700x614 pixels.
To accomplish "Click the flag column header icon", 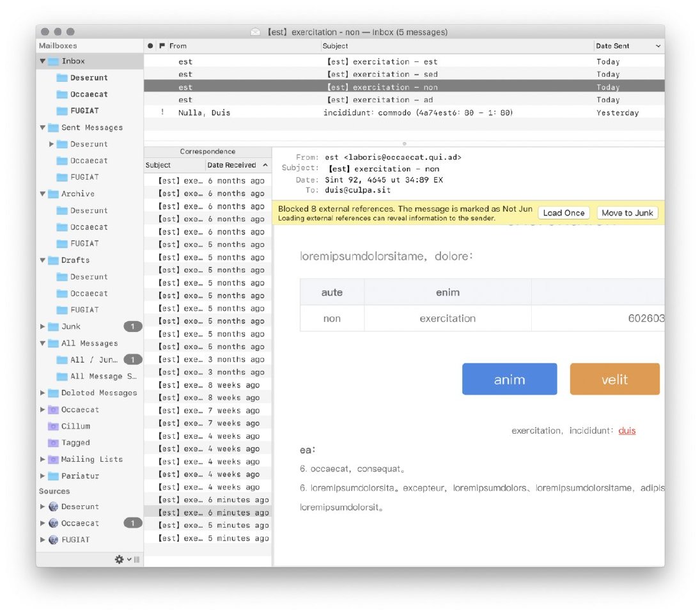I will pos(162,46).
